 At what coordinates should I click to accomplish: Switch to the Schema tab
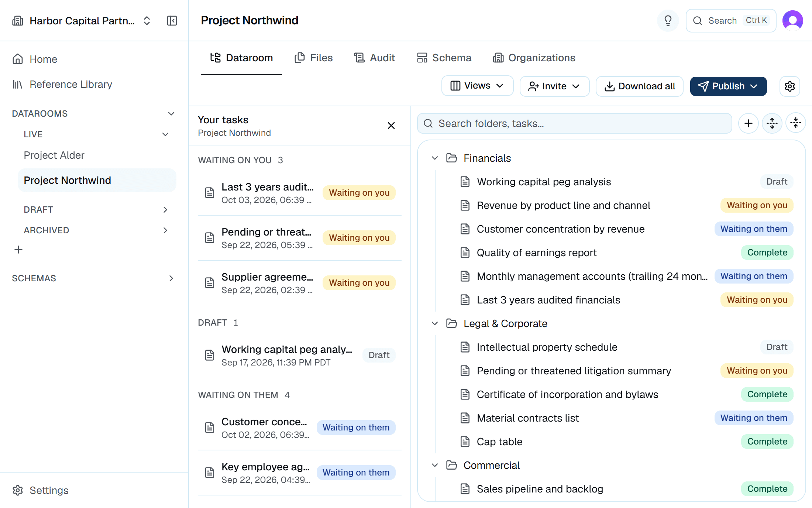pyautogui.click(x=444, y=58)
